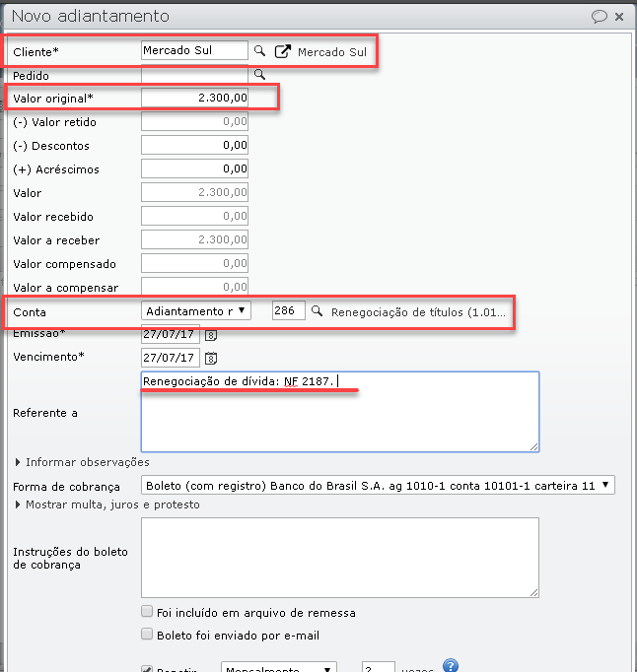Click the Valor recebido field
This screenshot has width=637, height=672.
click(194, 216)
